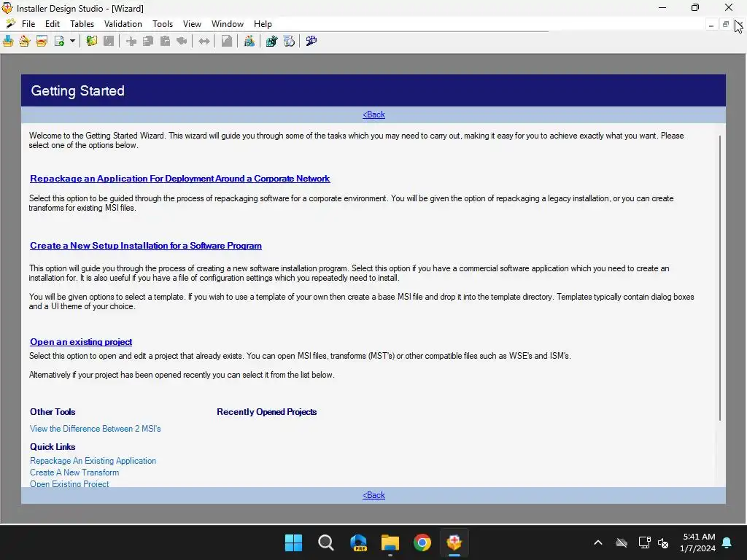Click the Open an existing project link
This screenshot has height=560, width=747.
81,342
